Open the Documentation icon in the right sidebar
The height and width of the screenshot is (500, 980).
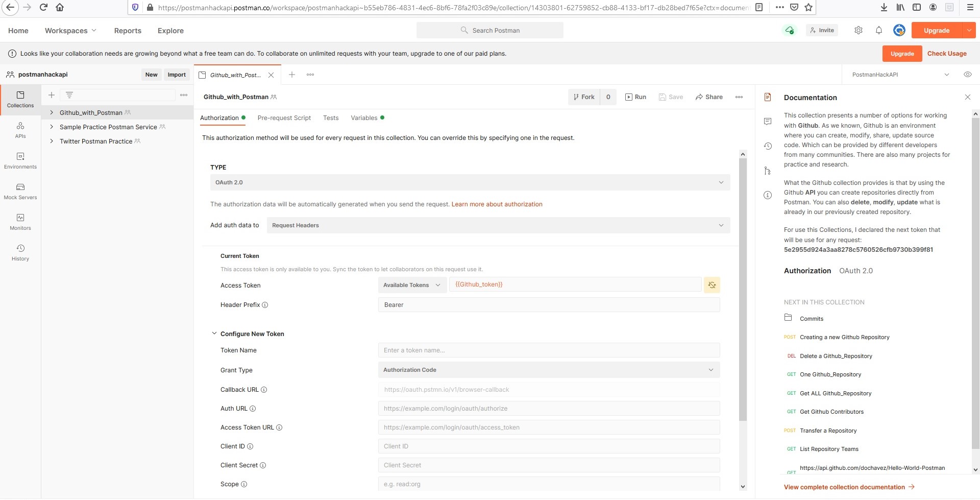pos(768,97)
